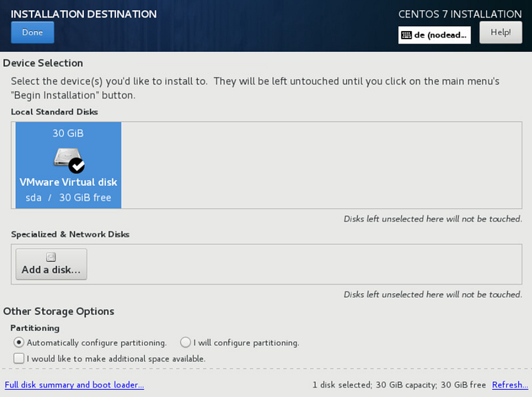Image resolution: width=532 pixels, height=397 pixels.
Task: Click the 'Device Selection' heading
Action: point(43,63)
